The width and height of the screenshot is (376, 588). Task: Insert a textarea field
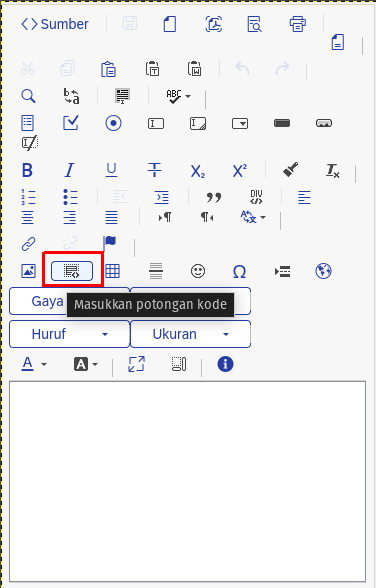click(198, 123)
